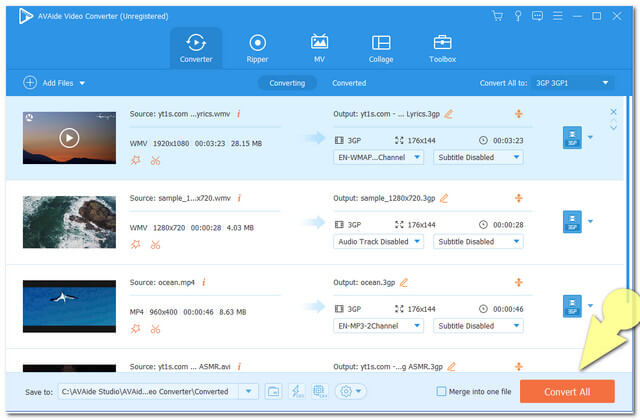
Task: Open the hamburger menu icon
Action: click(558, 16)
